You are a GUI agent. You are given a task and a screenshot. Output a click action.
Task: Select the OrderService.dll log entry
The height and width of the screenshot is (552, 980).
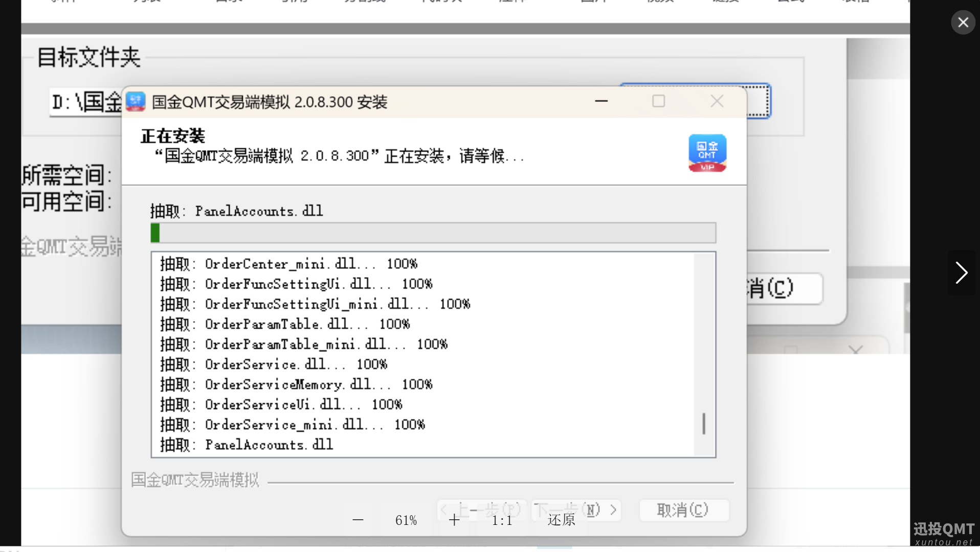tap(274, 364)
